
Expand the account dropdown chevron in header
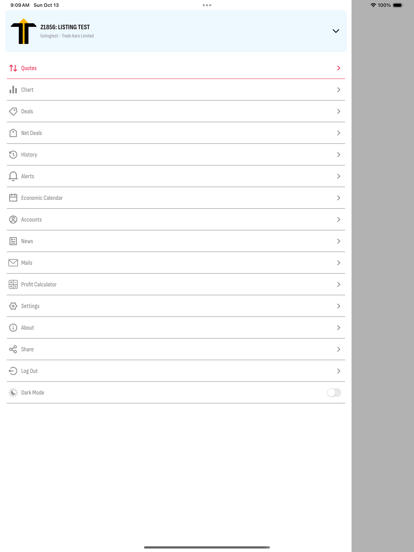336,31
